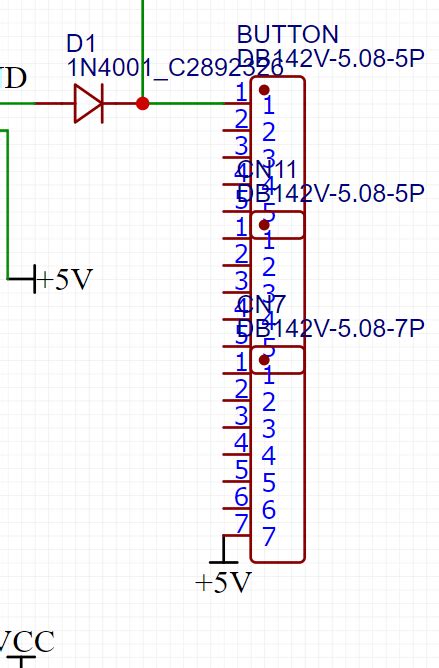Click the CN11 designator label
439x668 pixels.
[267, 170]
